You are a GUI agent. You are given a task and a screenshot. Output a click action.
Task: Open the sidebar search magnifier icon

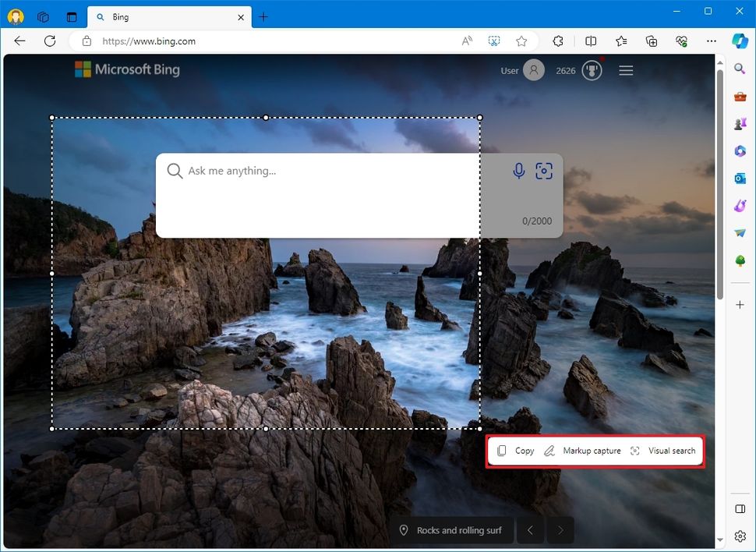pyautogui.click(x=739, y=69)
